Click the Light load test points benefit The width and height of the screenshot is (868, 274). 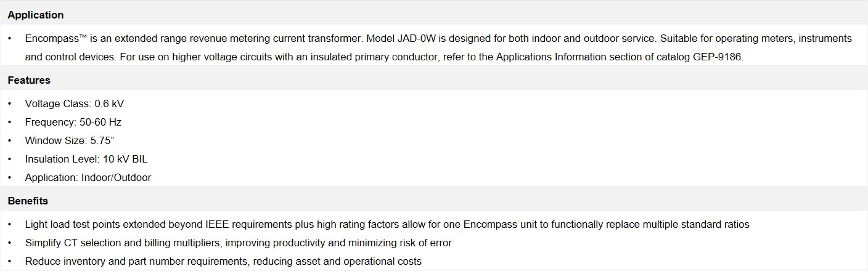[387, 224]
